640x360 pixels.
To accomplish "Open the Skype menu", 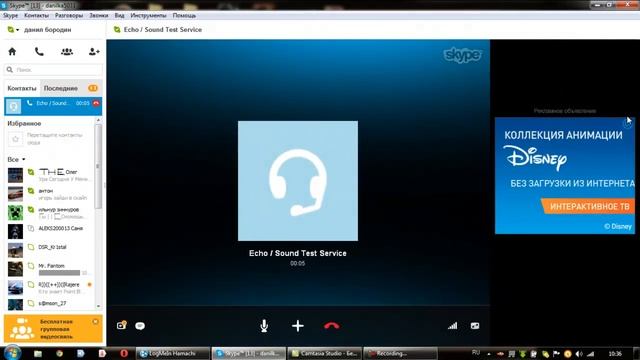I will 11,16.
